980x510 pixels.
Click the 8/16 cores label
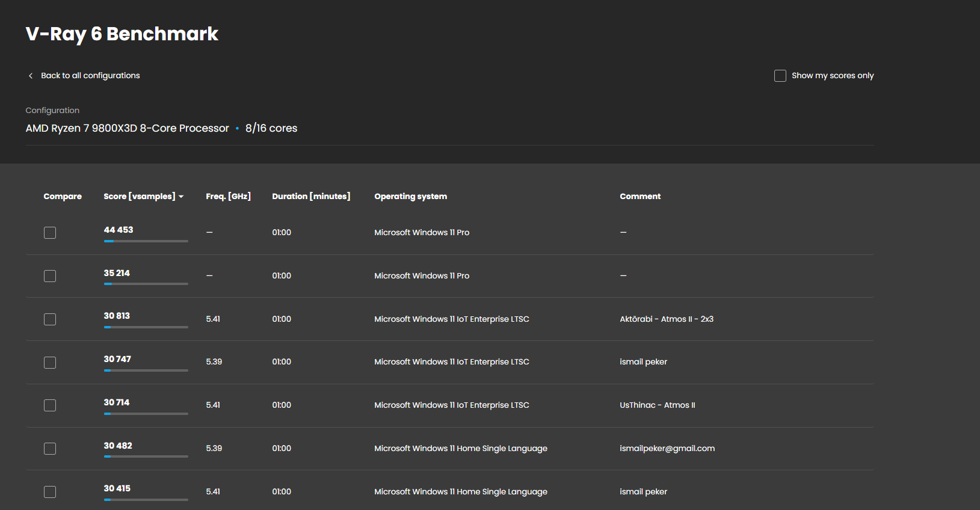click(271, 128)
